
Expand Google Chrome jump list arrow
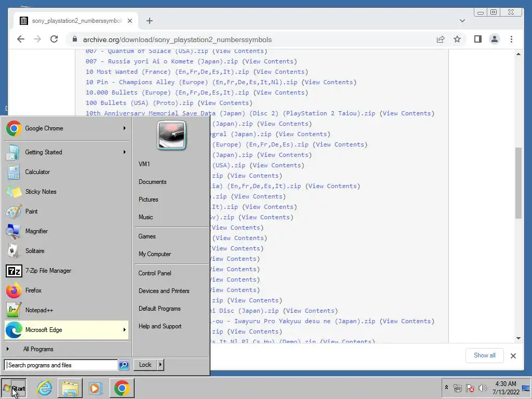125,128
